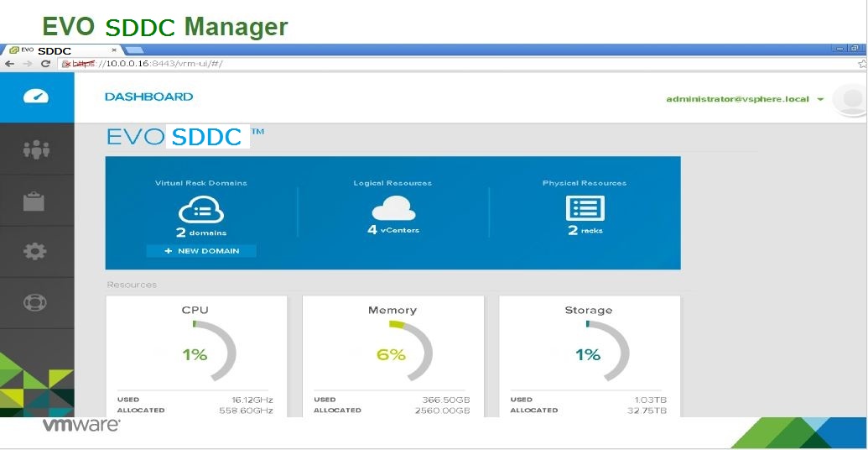
Task: Select the EVO SDDC browser tab
Action: [55, 50]
